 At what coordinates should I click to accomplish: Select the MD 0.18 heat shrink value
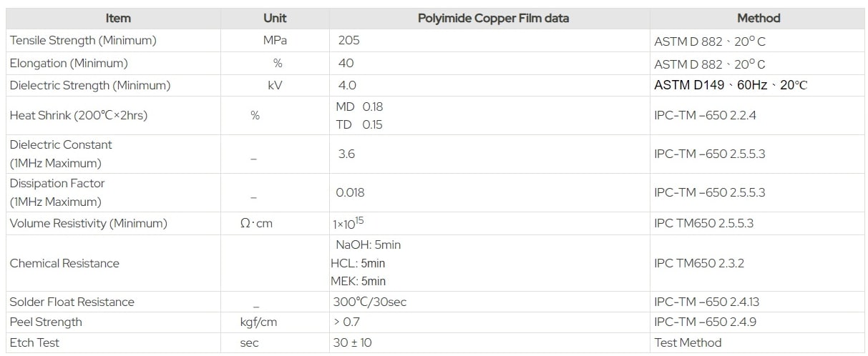tap(359, 107)
